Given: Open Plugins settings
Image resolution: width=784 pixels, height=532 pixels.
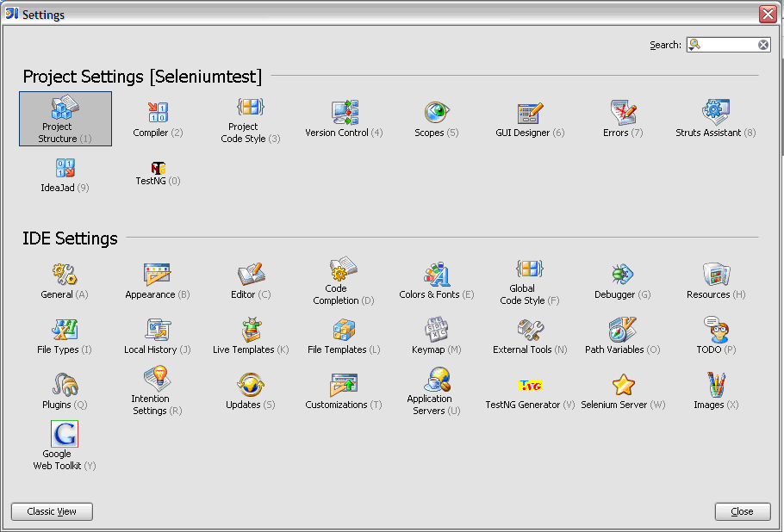Looking at the screenshot, I should point(65,391).
